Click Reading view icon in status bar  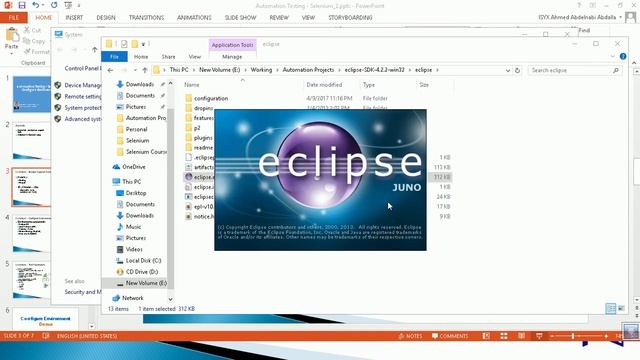click(x=522, y=336)
